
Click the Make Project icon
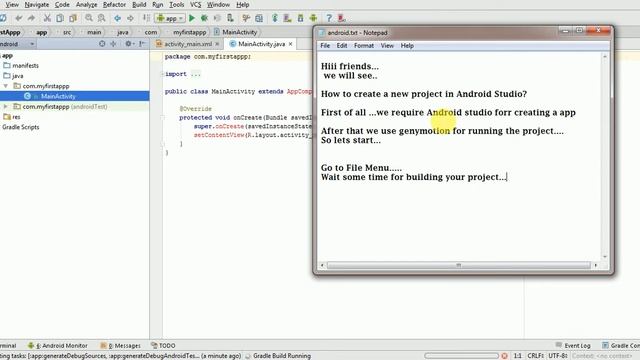click(146, 18)
